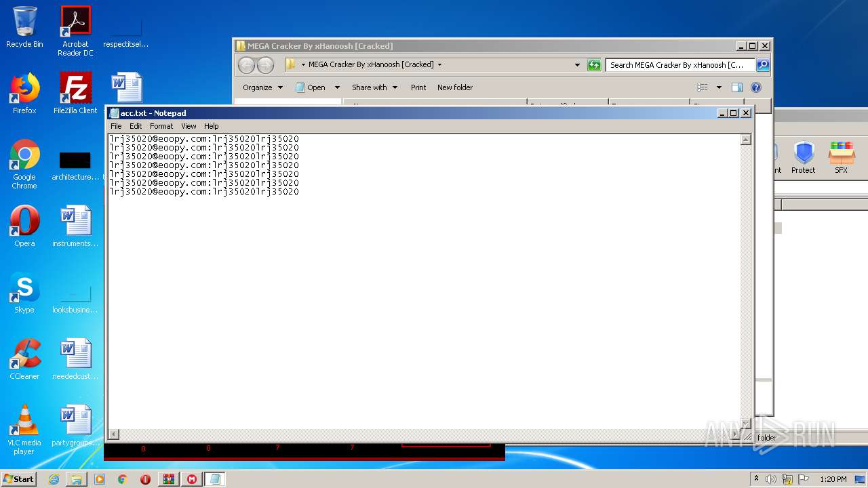
Task: Show hidden system tray icons
Action: click(756, 479)
